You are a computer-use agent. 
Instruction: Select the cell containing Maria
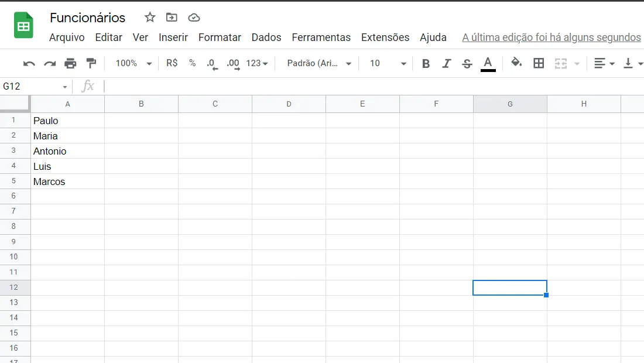click(x=68, y=136)
